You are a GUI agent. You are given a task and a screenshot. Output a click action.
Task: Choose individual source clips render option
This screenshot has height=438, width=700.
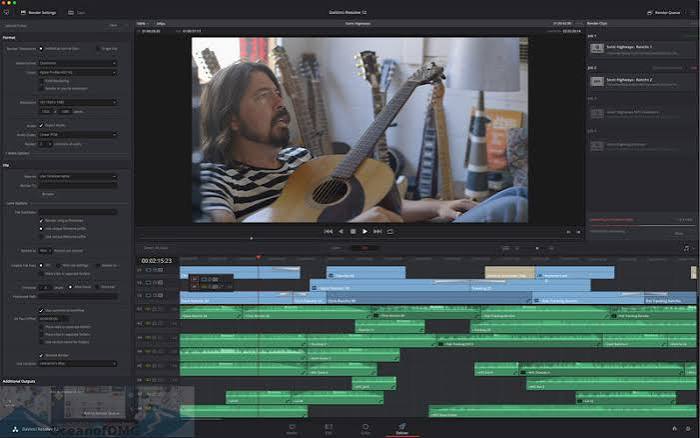[x=42, y=49]
